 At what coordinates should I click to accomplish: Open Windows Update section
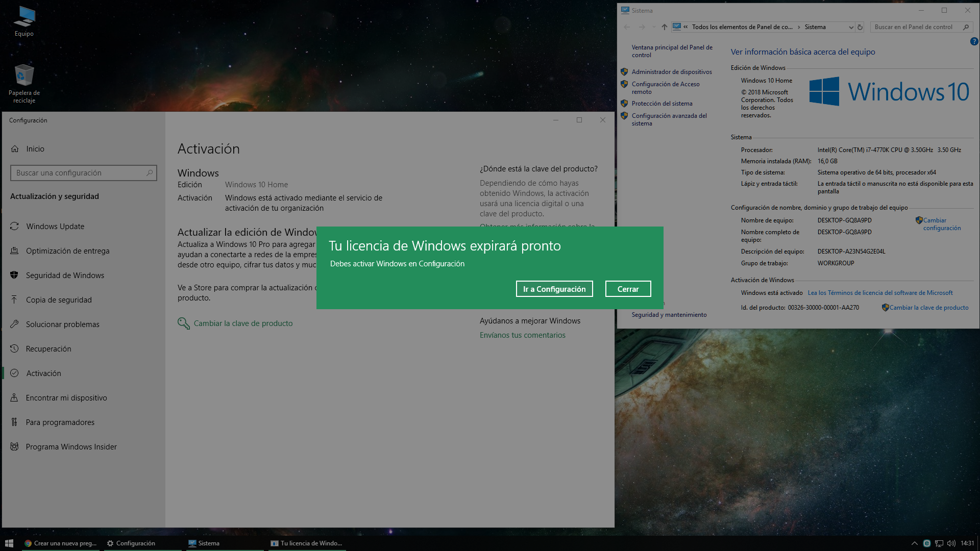55,227
